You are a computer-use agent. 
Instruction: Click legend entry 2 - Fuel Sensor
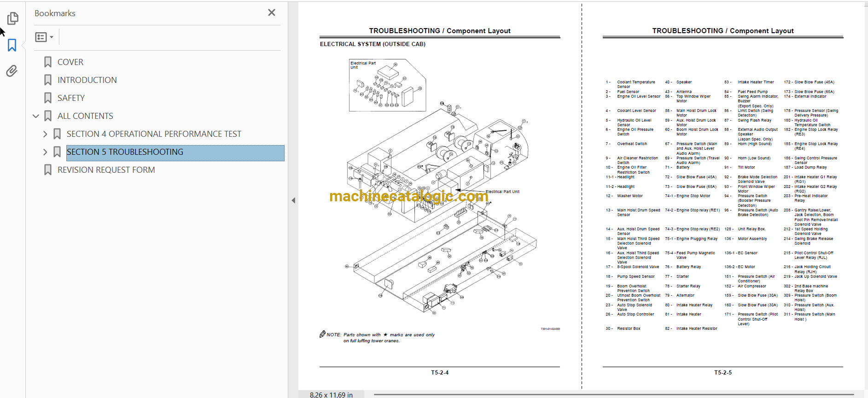point(623,92)
